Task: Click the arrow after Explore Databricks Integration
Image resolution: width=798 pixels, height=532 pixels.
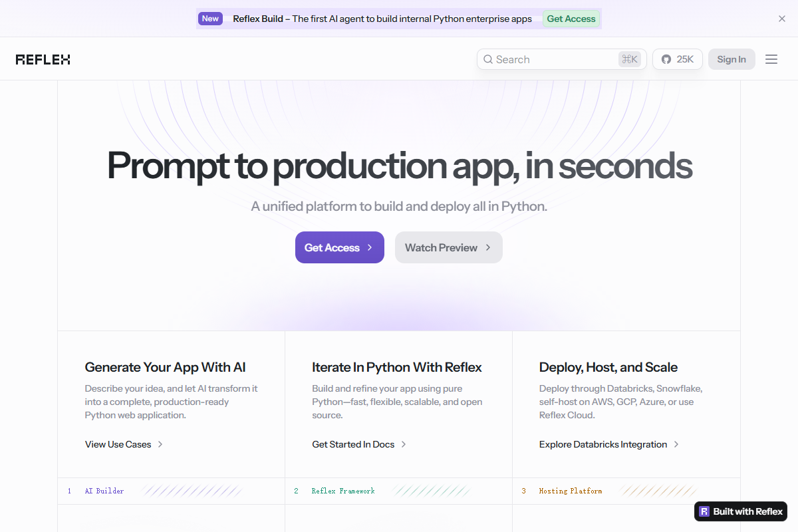Action: [676, 444]
